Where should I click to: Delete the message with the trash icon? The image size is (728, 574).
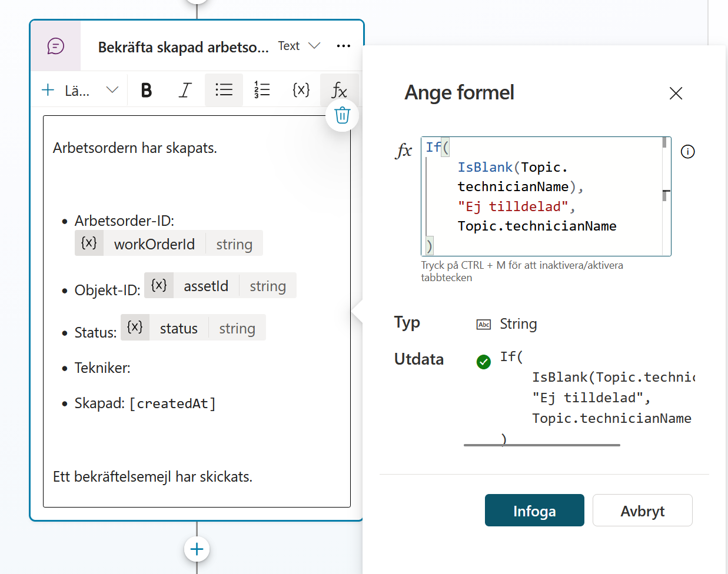tap(342, 115)
